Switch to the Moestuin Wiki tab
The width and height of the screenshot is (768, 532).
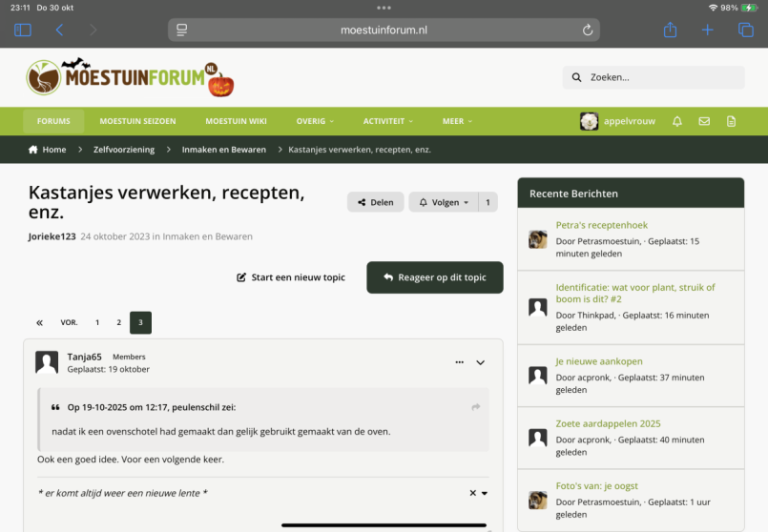click(x=236, y=121)
